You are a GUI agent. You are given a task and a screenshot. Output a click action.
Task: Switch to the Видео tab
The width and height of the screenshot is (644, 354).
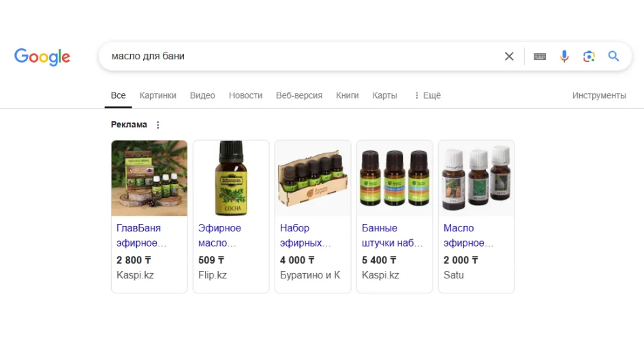point(202,95)
